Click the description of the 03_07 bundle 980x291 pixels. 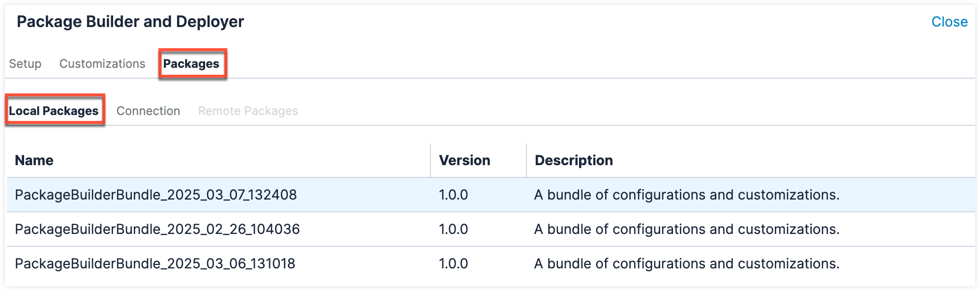[687, 195]
